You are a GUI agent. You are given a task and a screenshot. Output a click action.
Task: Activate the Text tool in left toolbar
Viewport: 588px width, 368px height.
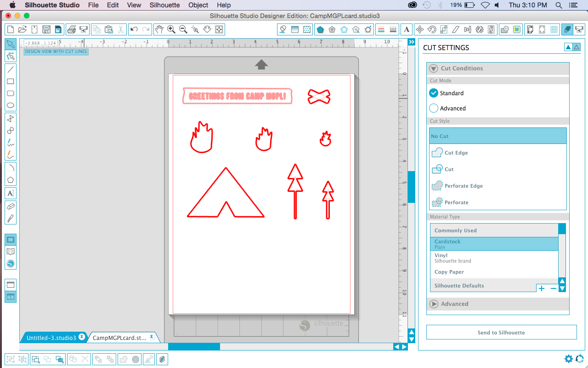[11, 193]
